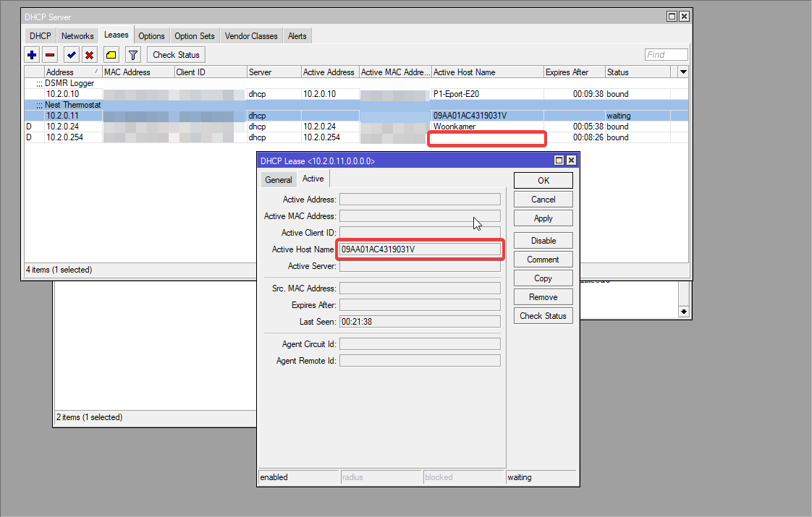Click Nest Thermostat comment row
Screen dimensions: 812x517
(x=356, y=105)
